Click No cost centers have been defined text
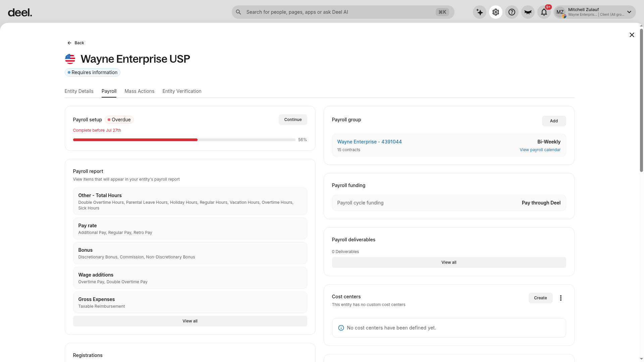This screenshot has height=362, width=644. (x=392, y=328)
